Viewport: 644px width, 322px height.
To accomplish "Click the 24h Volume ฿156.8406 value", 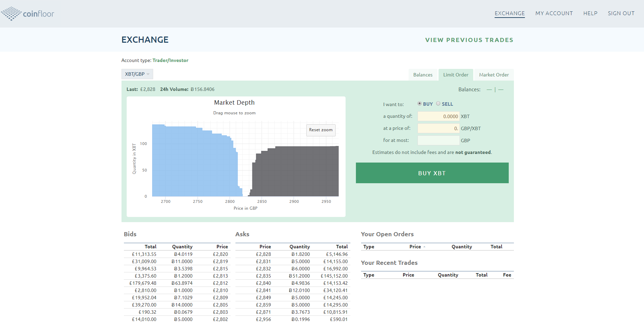I will coord(202,89).
